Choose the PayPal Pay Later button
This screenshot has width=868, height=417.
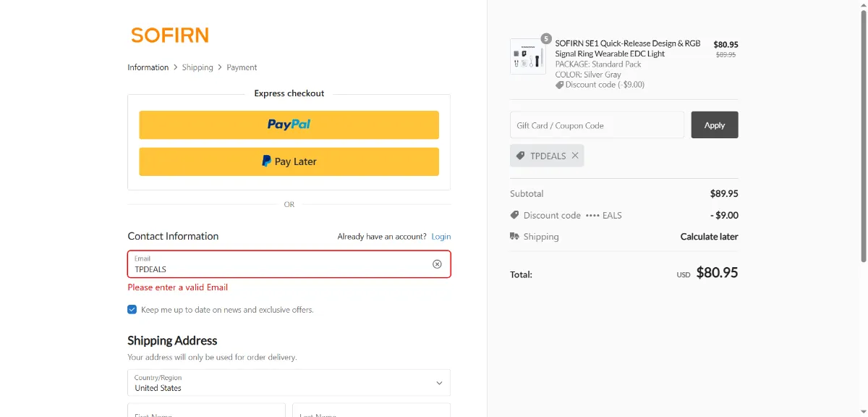click(x=289, y=161)
